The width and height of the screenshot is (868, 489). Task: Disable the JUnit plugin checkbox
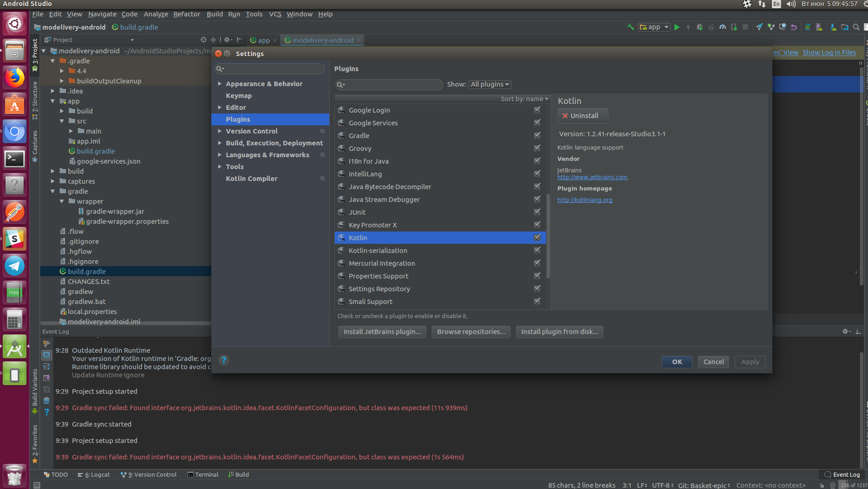[x=537, y=212]
